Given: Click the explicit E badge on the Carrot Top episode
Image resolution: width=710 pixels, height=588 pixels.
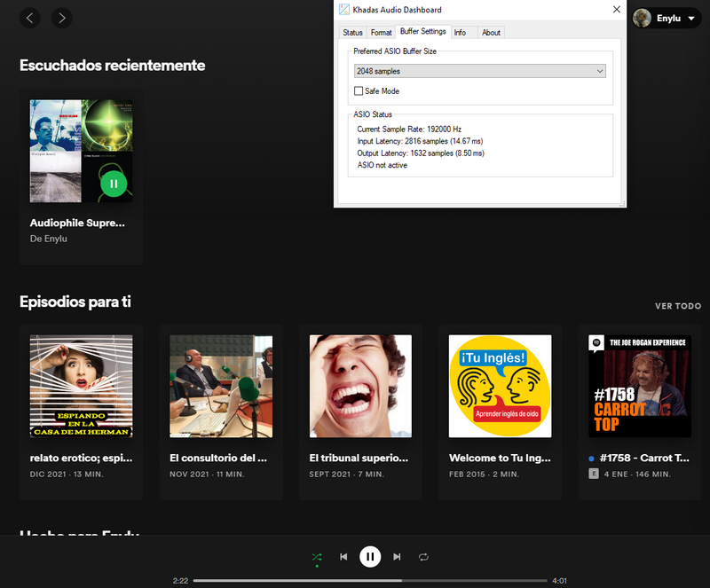Looking at the screenshot, I should click(594, 474).
